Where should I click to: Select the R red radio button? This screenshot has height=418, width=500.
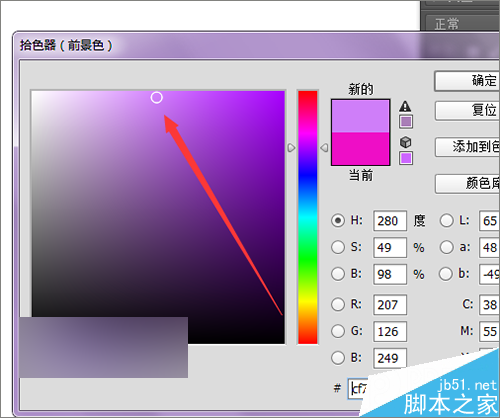tap(338, 304)
